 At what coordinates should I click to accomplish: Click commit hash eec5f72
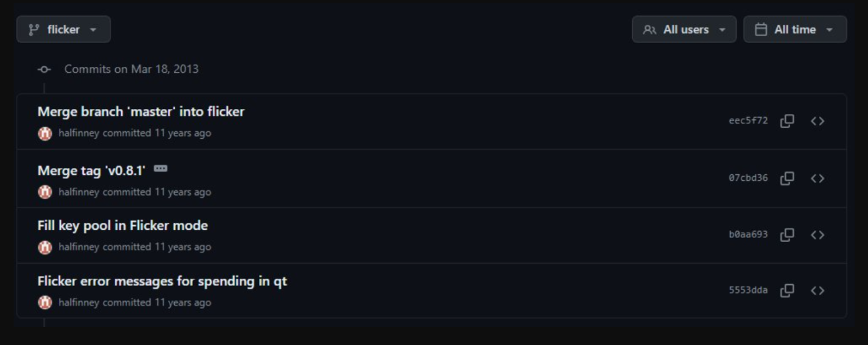748,121
